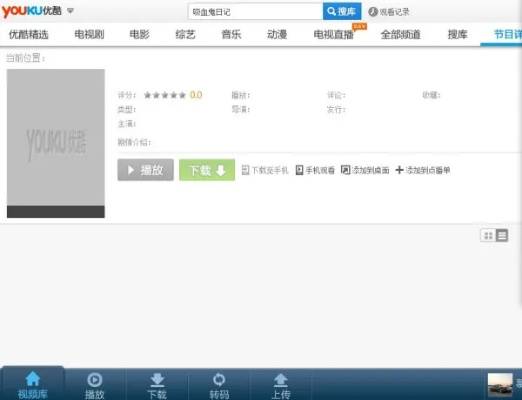Go to the 电影 tab

point(139,34)
